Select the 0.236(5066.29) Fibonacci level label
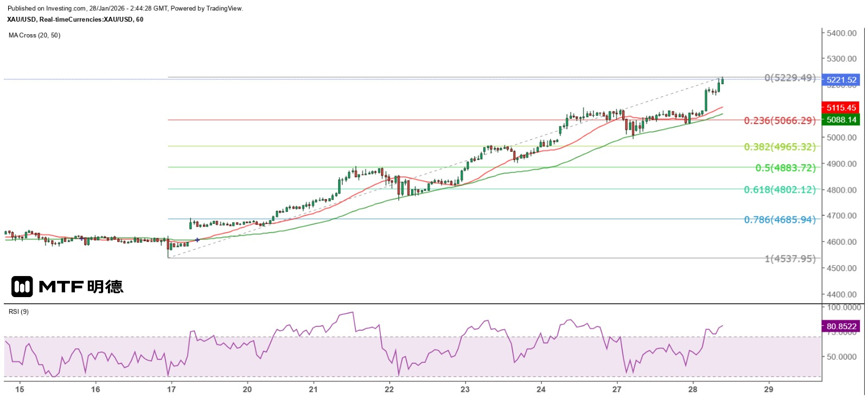This screenshot has width=868, height=398. pyautogui.click(x=780, y=120)
